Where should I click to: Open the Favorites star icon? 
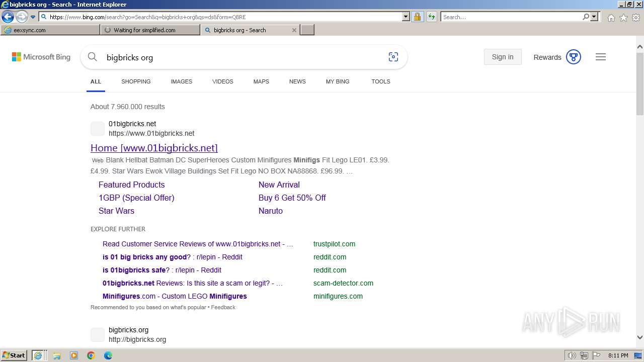[x=623, y=18]
